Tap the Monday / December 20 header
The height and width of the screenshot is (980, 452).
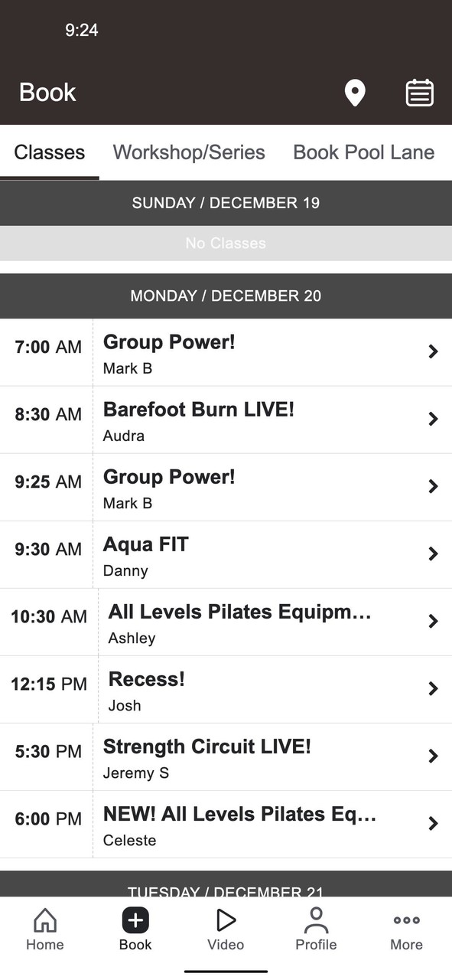coord(226,296)
